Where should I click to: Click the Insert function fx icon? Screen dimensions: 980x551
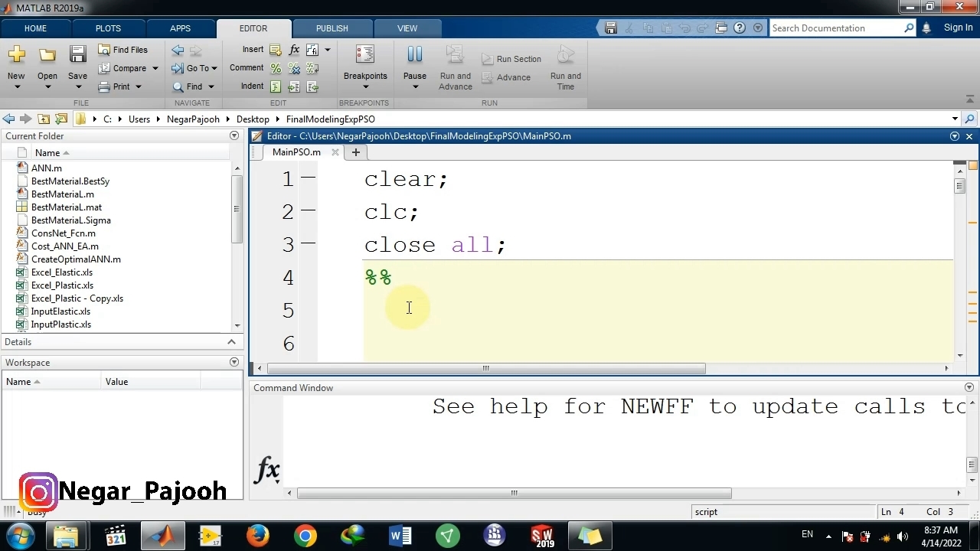[x=294, y=50]
